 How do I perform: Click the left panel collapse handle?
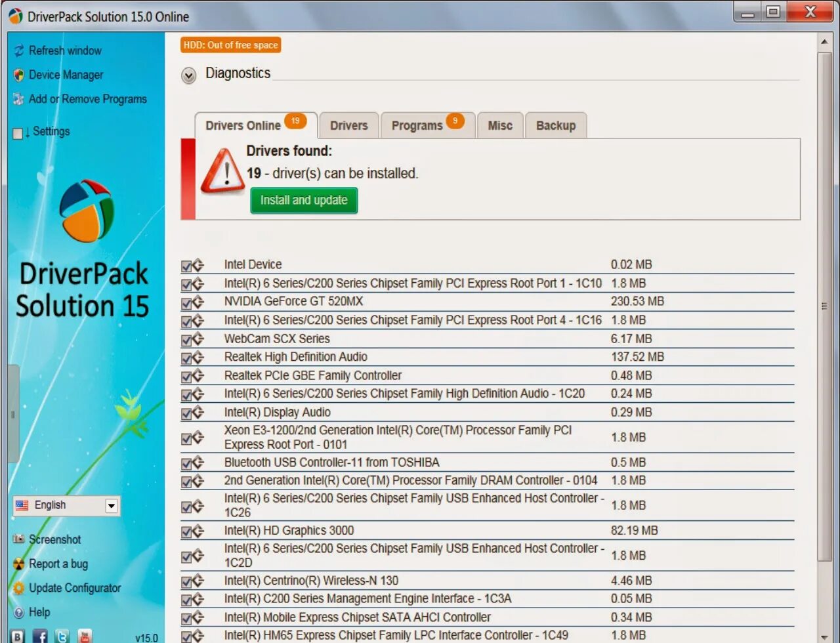pyautogui.click(x=12, y=414)
